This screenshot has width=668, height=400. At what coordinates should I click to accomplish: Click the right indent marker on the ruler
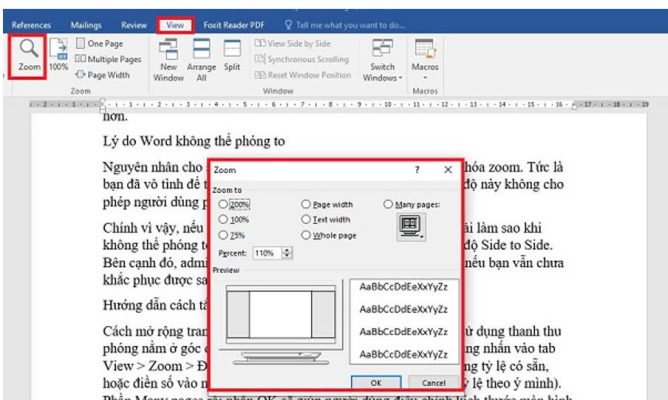tap(574, 106)
